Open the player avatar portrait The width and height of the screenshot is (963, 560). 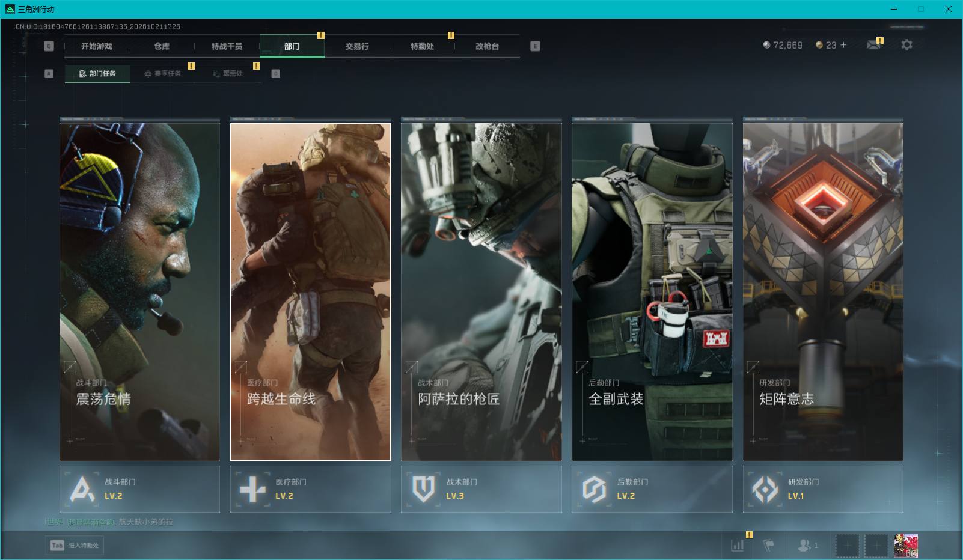tap(906, 546)
